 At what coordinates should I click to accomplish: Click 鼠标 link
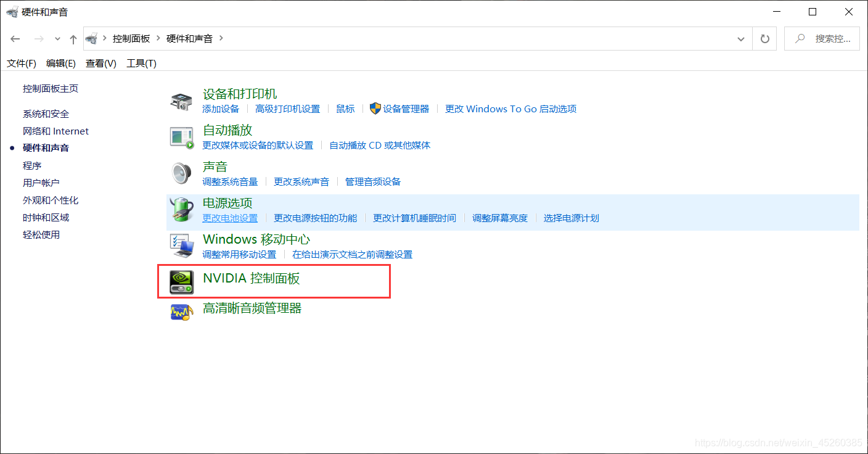pos(346,109)
